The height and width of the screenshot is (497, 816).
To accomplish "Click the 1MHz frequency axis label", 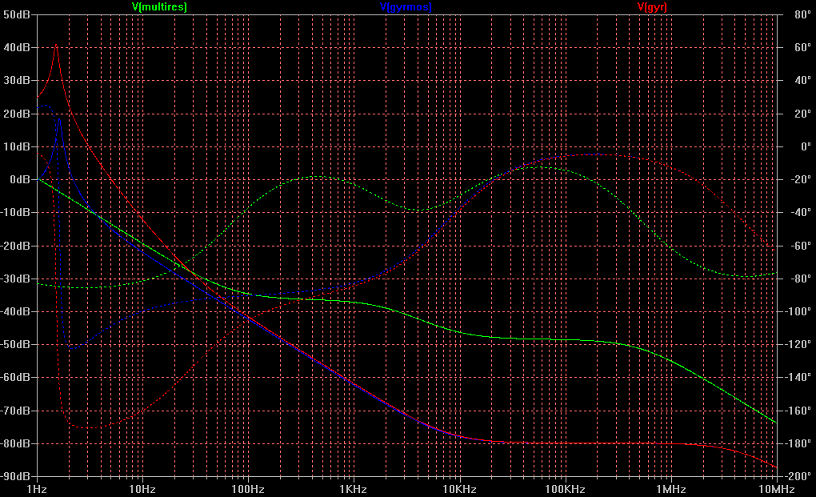I will 671,489.
